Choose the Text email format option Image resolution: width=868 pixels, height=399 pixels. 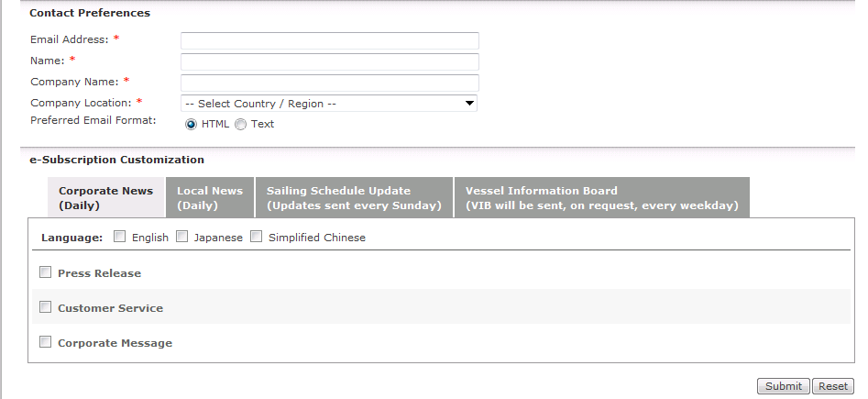[240, 124]
